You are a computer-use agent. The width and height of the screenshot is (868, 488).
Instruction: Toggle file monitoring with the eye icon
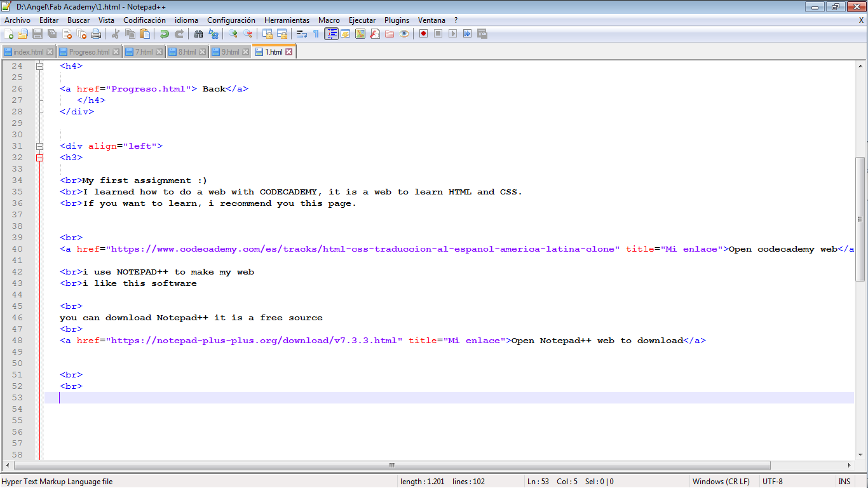tap(404, 34)
